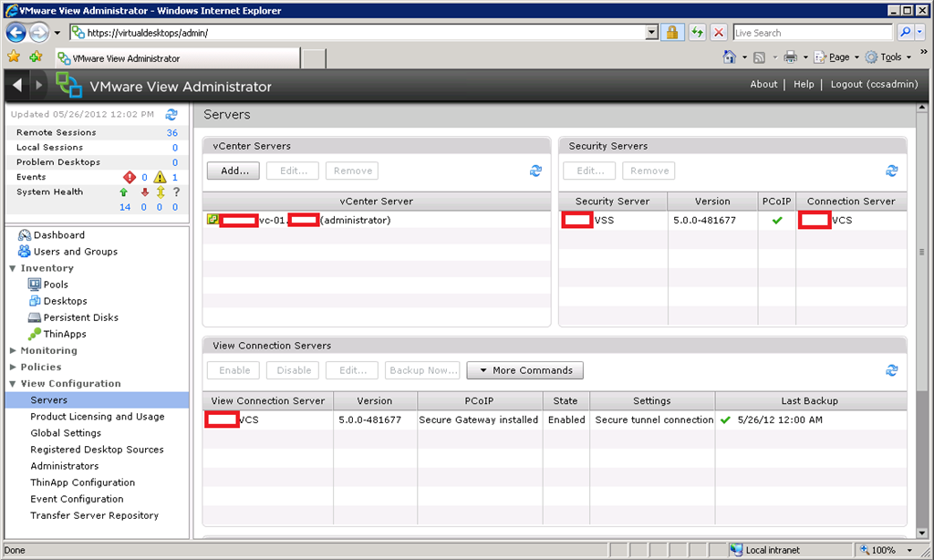The width and height of the screenshot is (934, 560).
Task: Select Servers in View Configuration
Action: pos(97,400)
